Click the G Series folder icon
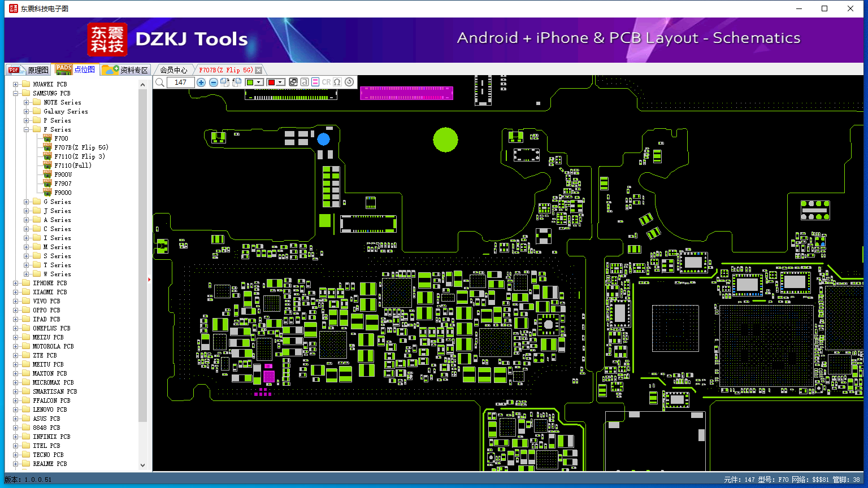 (37, 202)
